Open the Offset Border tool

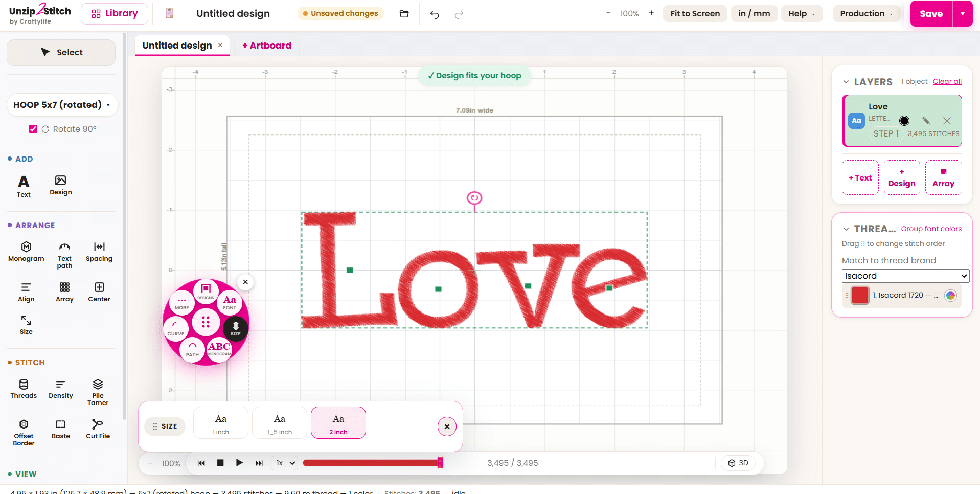pos(24,433)
